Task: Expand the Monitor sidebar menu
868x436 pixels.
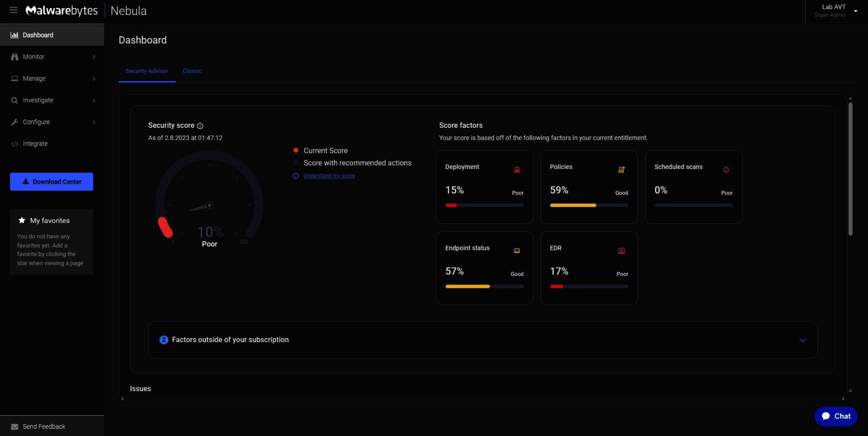Action: [x=52, y=57]
